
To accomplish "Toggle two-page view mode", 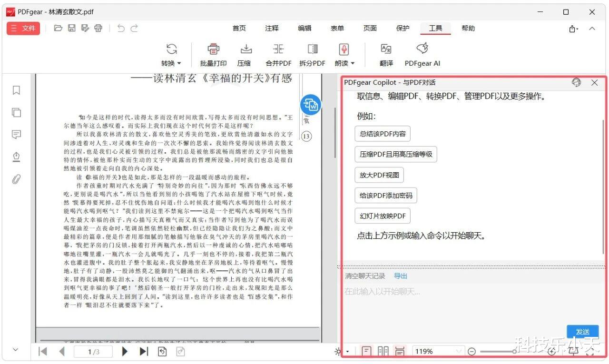I will point(383,352).
